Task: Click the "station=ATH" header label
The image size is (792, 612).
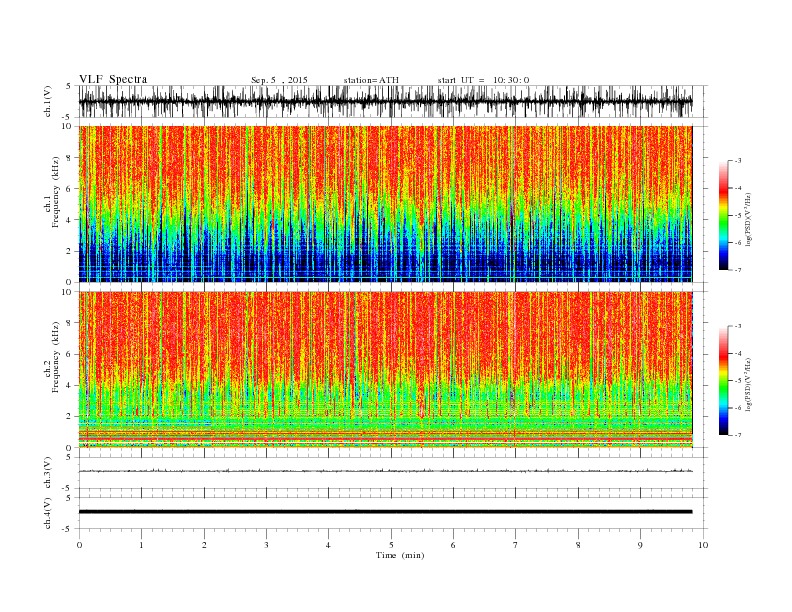Action: pos(371,80)
